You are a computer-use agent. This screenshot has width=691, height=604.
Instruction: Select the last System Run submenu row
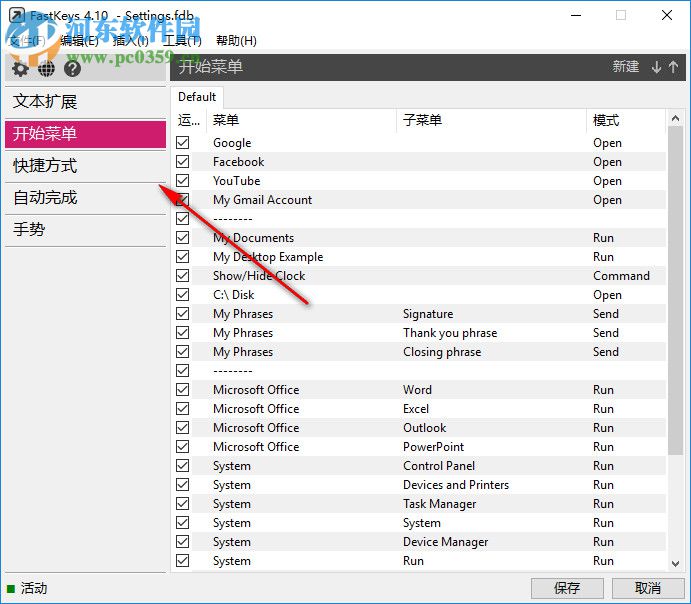click(420, 560)
